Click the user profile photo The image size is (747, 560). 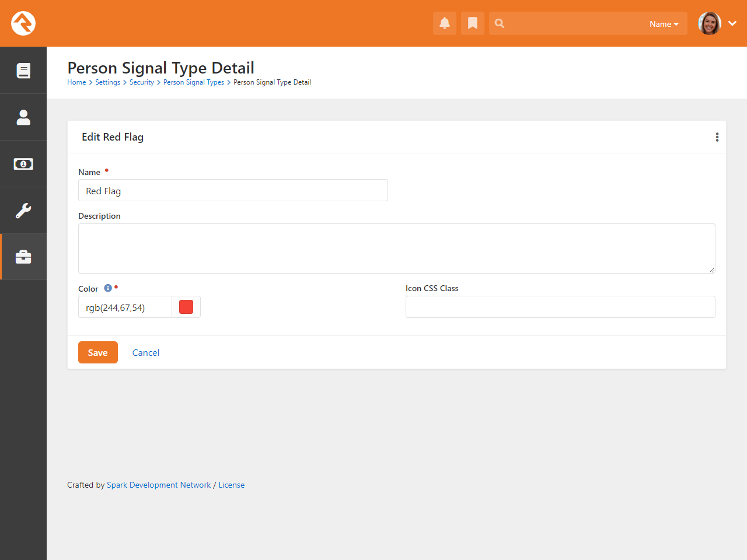click(710, 23)
